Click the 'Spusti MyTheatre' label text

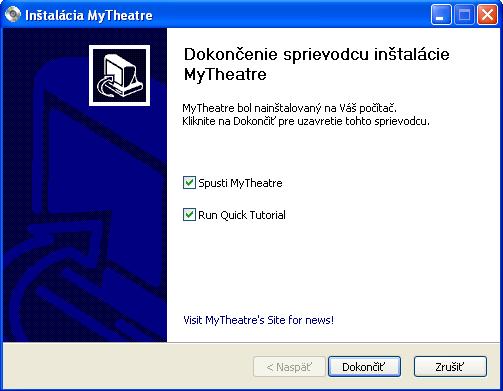click(240, 183)
